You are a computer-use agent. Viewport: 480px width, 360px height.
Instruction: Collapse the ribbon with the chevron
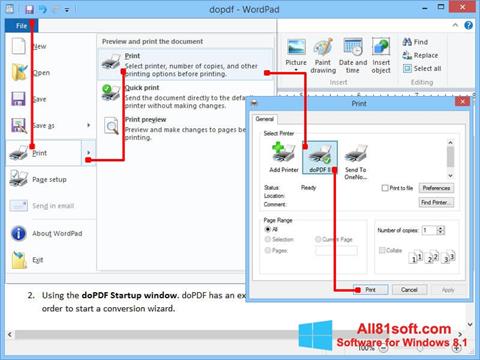click(x=455, y=25)
